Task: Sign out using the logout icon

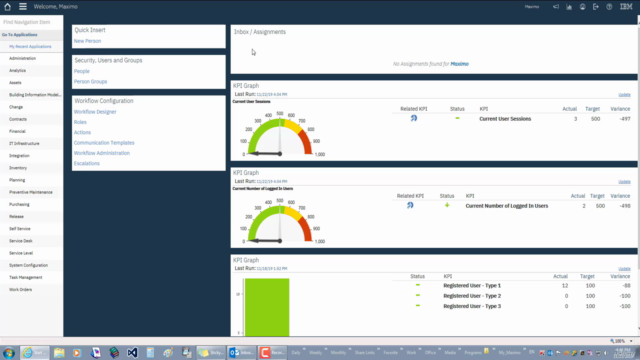Action: point(596,7)
